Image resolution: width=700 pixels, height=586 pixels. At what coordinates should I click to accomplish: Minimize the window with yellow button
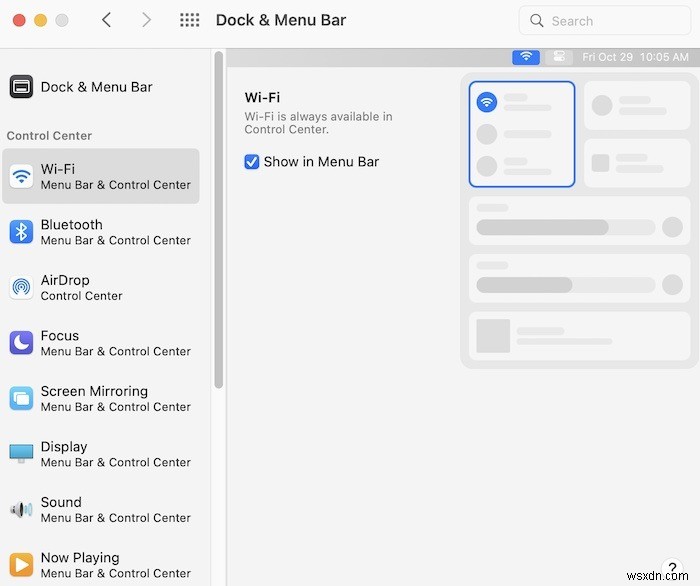coord(41,20)
